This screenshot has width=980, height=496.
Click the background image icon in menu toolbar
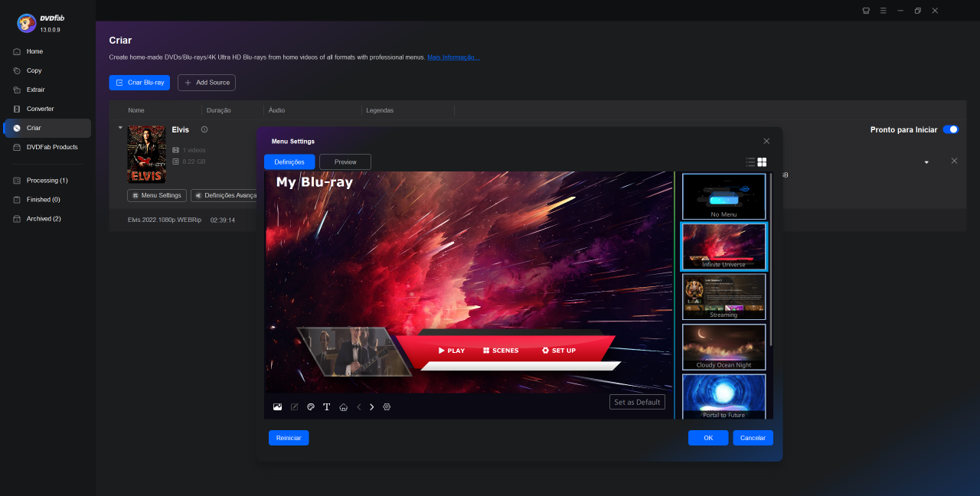coord(277,406)
